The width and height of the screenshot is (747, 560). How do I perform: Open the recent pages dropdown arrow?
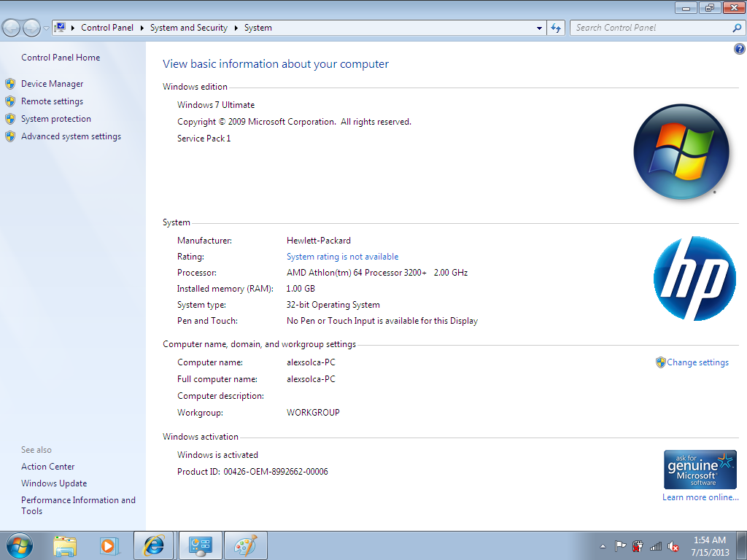tap(46, 28)
